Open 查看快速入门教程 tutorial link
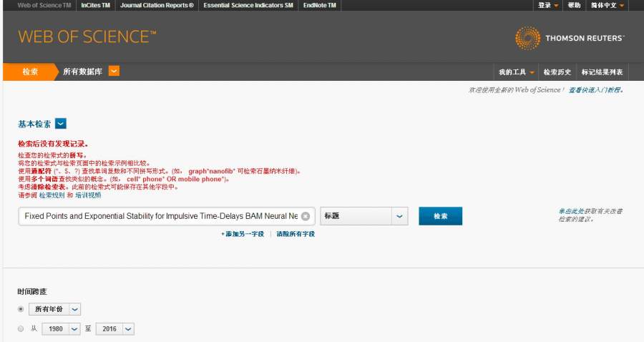644x342 pixels. click(595, 90)
